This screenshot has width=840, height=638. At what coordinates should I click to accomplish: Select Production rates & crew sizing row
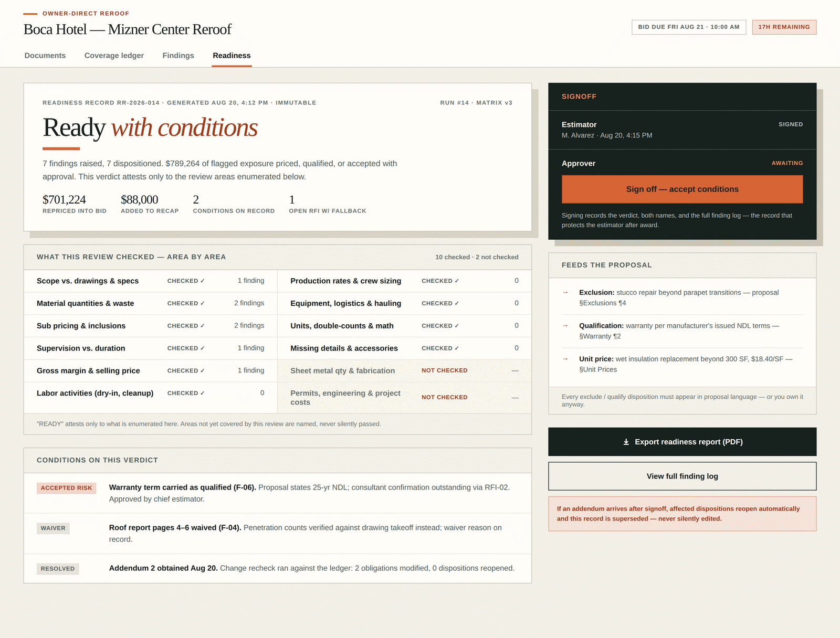click(x=404, y=281)
